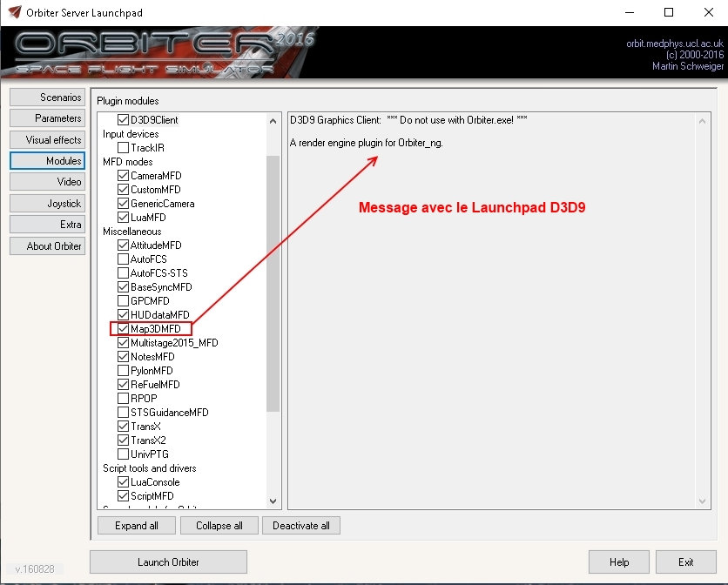728x585 pixels.
Task: Click the v.160828 version label
Action: 35,568
